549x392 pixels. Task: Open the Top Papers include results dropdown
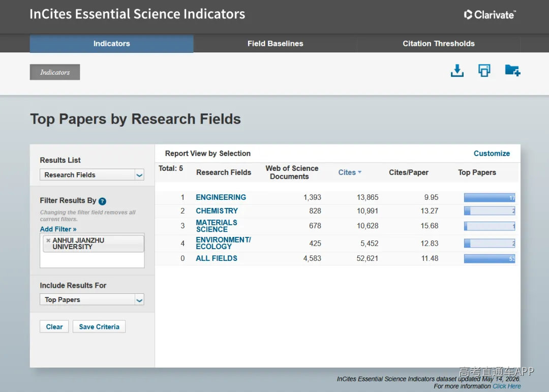click(91, 299)
